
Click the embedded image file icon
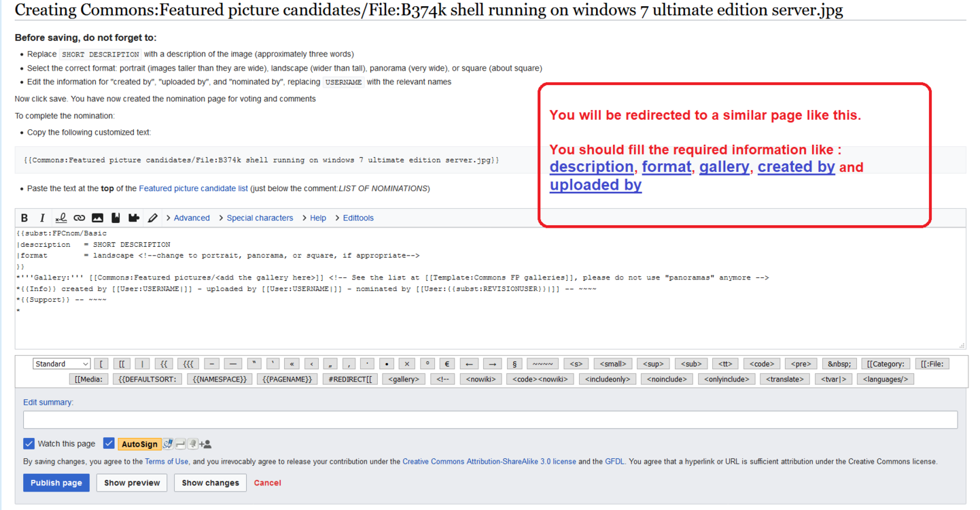pos(97,218)
